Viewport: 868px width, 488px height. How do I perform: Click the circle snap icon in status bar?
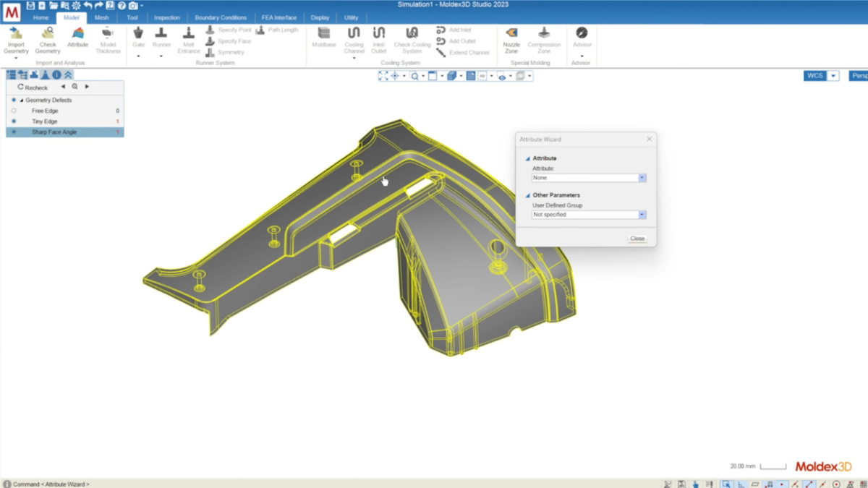pyautogui.click(x=836, y=484)
